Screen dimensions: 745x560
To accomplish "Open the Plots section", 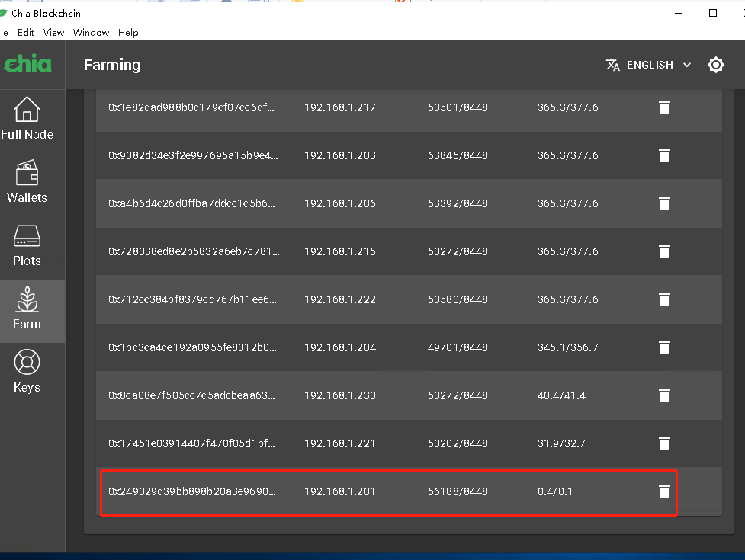I will coord(27,245).
